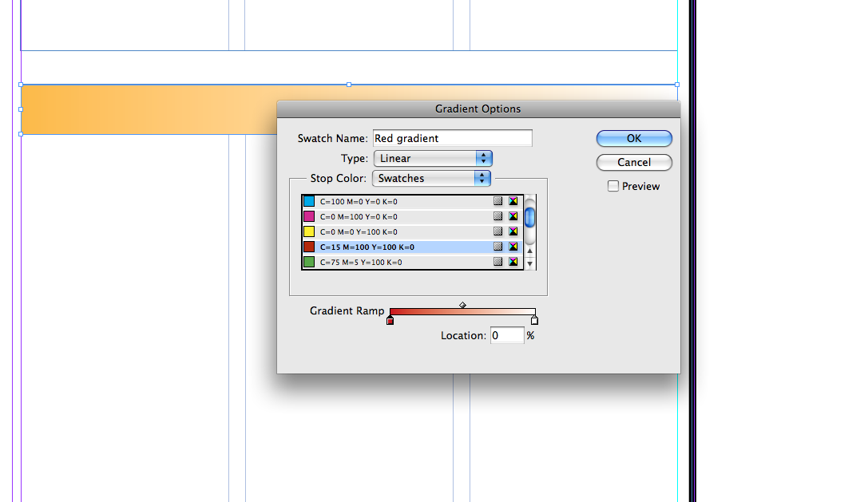Click the Swatch Name text field

[452, 138]
